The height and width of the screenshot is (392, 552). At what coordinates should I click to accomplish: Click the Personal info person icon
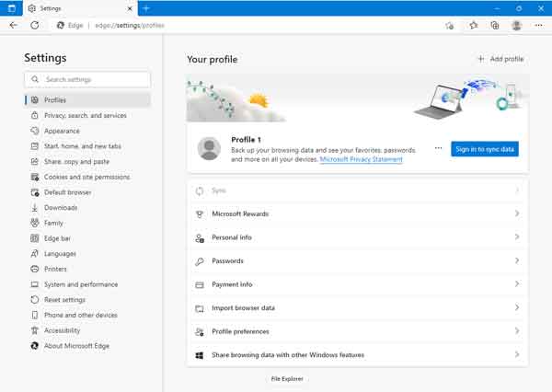(x=200, y=238)
